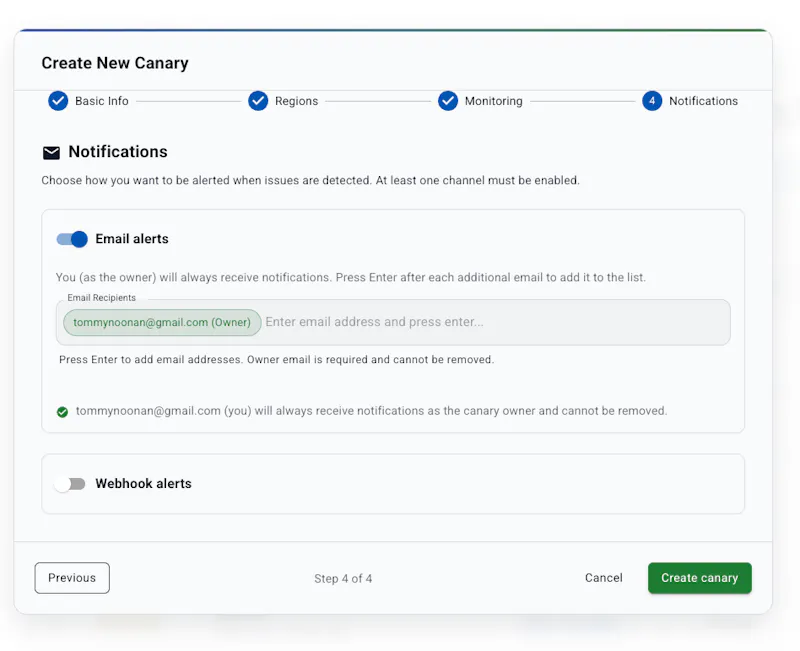
Task: Click the Basic Info step checkmark icon
Action: point(58,101)
